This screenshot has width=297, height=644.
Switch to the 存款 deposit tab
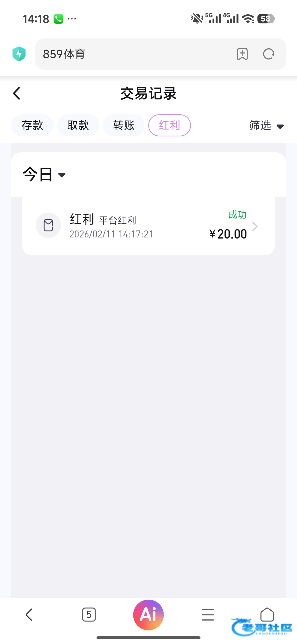click(x=32, y=125)
